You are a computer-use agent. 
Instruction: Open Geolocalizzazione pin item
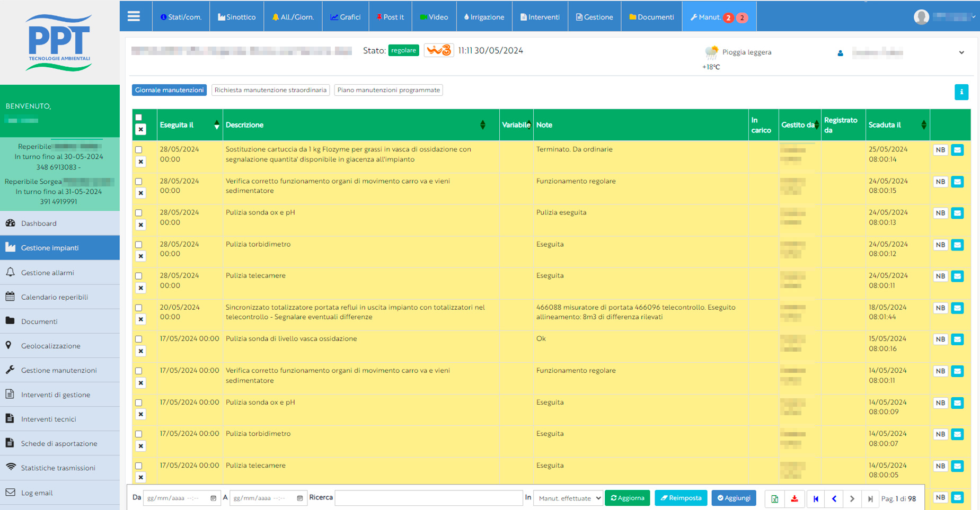pyautogui.click(x=60, y=346)
